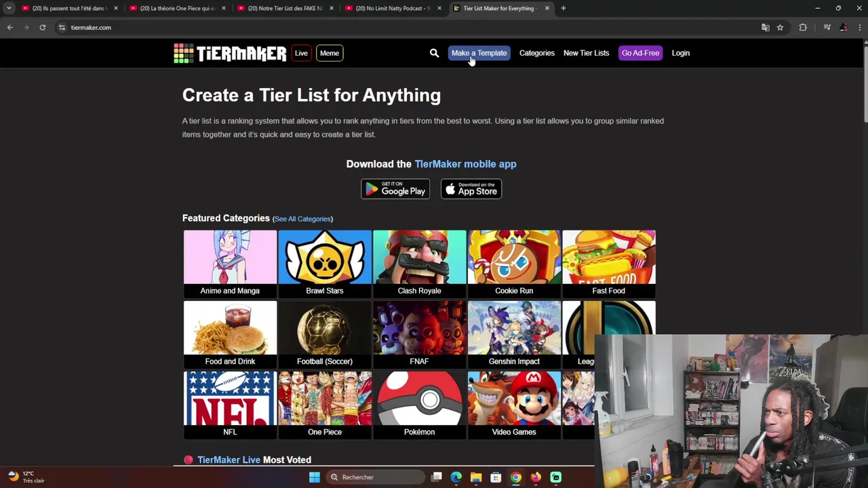This screenshot has width=868, height=488.
Task: Open the Meme section button
Action: point(330,53)
